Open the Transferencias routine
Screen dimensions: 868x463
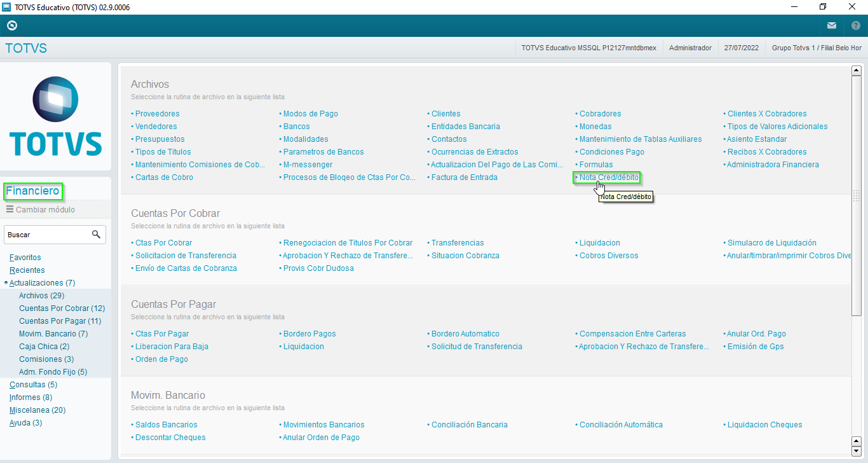pyautogui.click(x=458, y=243)
